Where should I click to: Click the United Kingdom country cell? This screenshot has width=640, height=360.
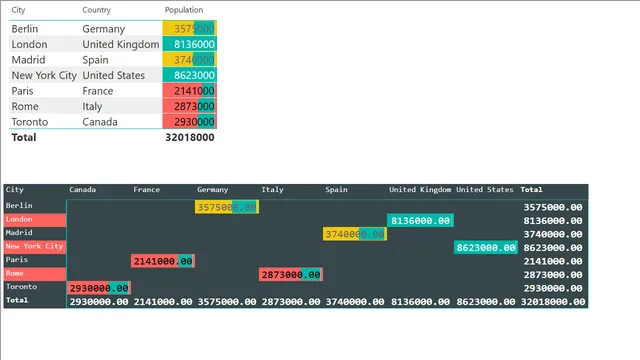coord(121,44)
